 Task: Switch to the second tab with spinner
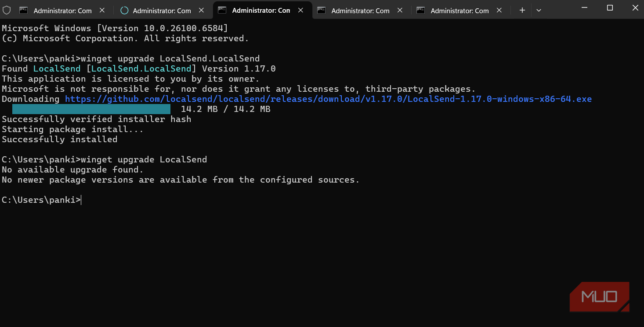(x=162, y=11)
